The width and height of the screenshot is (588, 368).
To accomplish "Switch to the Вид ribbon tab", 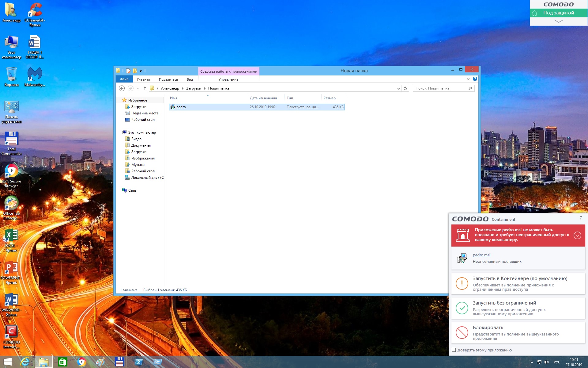I will (190, 79).
